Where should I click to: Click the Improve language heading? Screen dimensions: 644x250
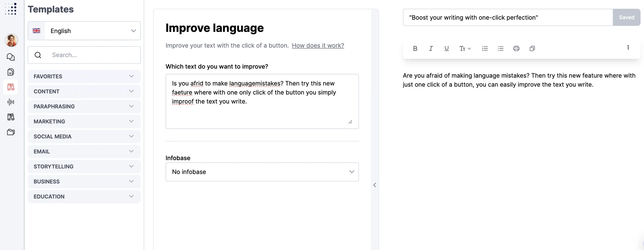click(x=215, y=28)
